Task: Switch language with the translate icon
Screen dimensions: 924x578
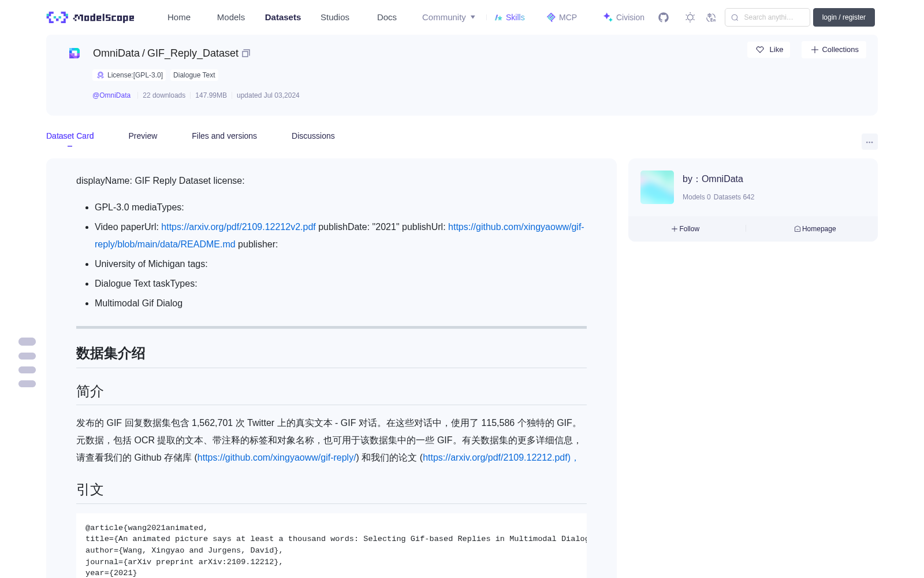Action: tap(711, 17)
